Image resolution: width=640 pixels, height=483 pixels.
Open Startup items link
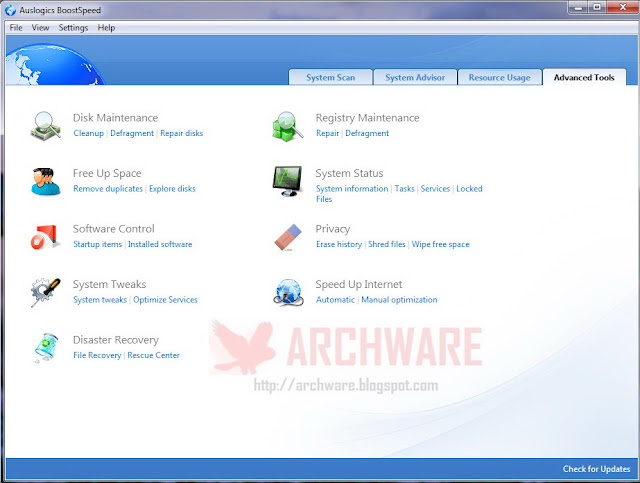point(98,244)
